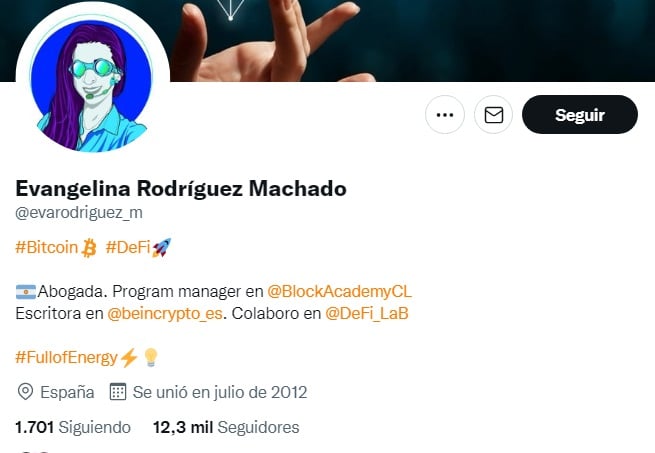View the 12,3 mil Seguidores list
The width and height of the screenshot is (655, 453).
[226, 428]
